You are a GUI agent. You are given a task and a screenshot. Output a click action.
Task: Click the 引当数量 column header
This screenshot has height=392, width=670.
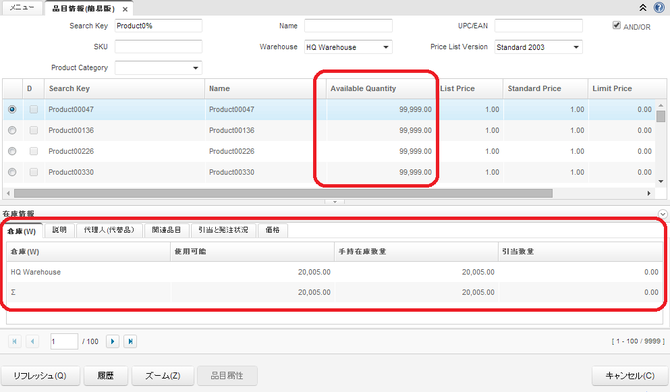pos(581,251)
